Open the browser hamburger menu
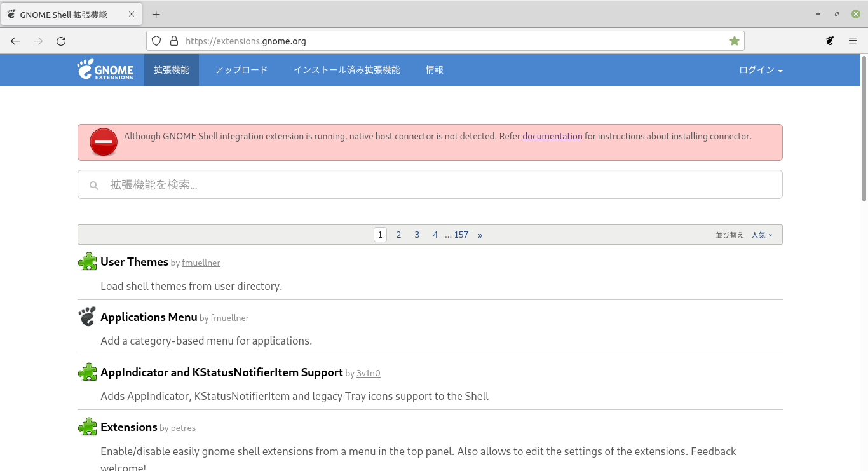This screenshot has height=471, width=868. [x=853, y=41]
